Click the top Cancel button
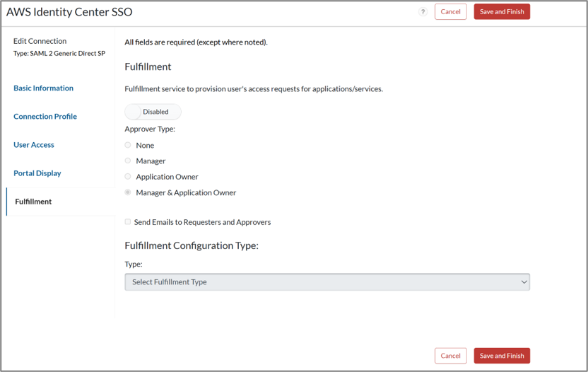588x372 pixels. coord(450,11)
